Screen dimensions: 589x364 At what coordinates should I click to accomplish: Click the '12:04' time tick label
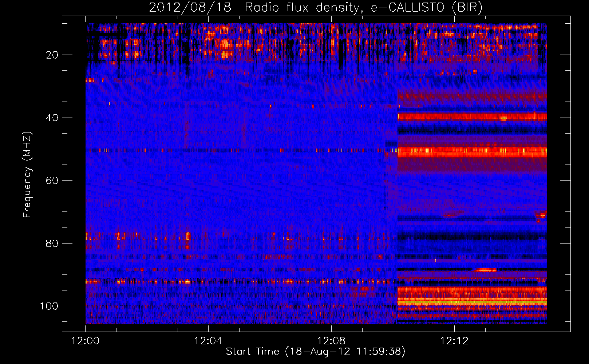pyautogui.click(x=208, y=341)
